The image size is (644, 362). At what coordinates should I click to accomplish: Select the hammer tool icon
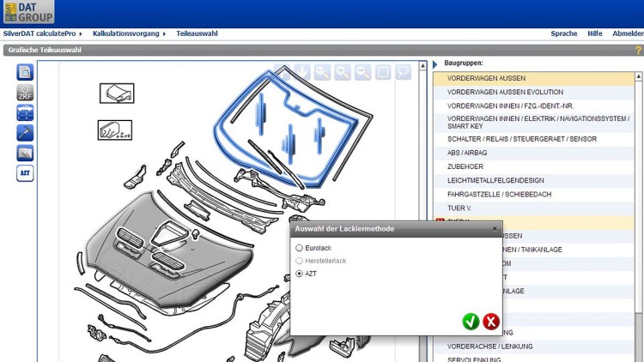pos(25,133)
